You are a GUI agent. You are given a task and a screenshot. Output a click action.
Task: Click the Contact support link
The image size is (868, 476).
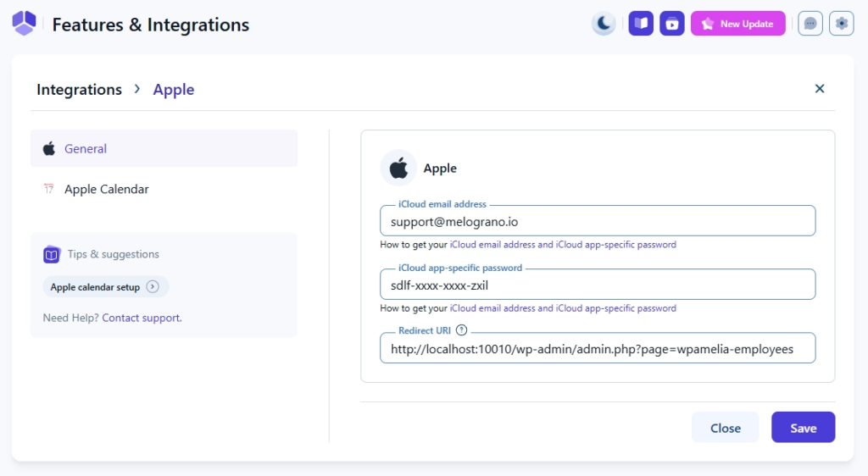[x=142, y=318]
